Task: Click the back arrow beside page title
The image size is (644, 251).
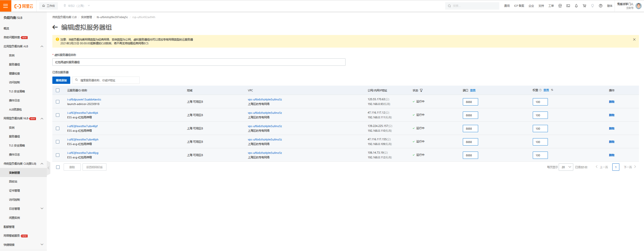Action: click(55, 27)
